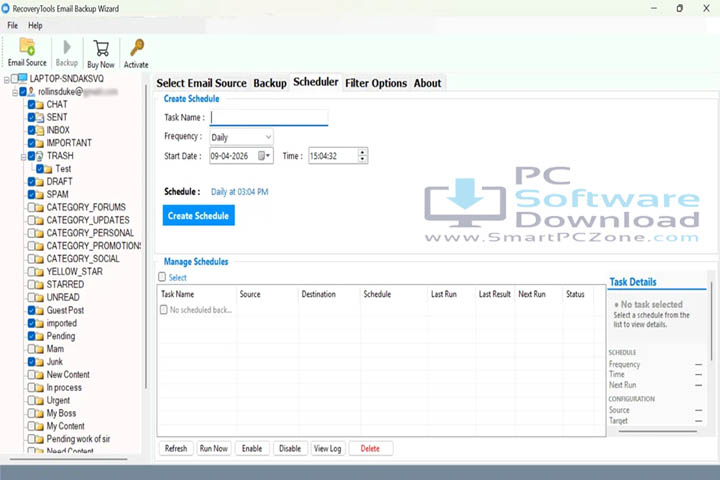This screenshot has height=480, width=720.
Task: Click the Guest Post folder icon
Action: (x=40, y=311)
